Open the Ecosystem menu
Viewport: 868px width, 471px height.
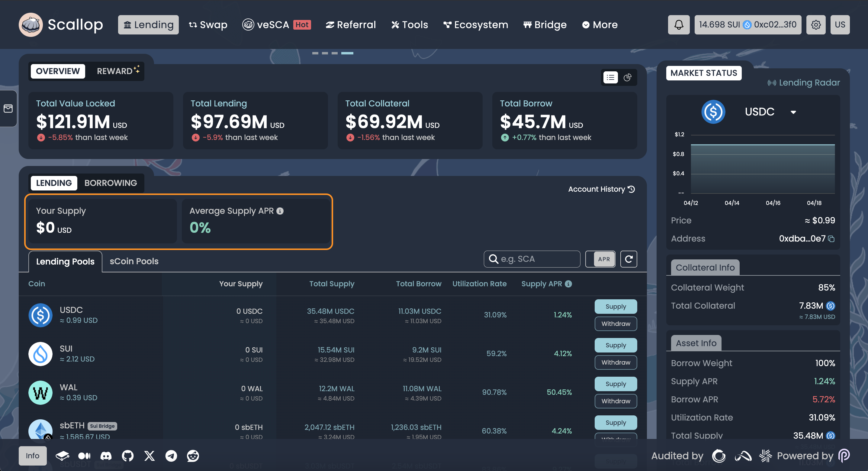(x=475, y=24)
